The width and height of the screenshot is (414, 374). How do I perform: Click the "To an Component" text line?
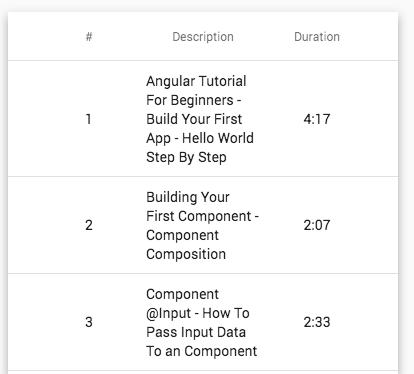coord(201,351)
